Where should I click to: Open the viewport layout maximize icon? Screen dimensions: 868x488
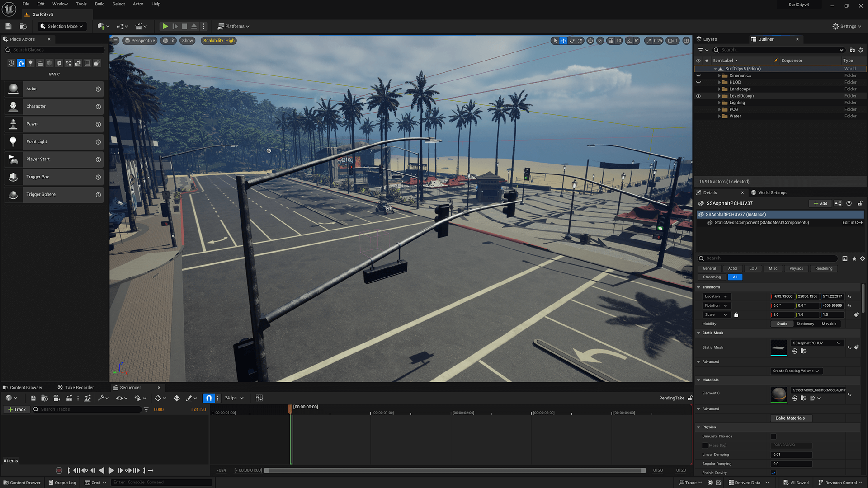coord(686,41)
